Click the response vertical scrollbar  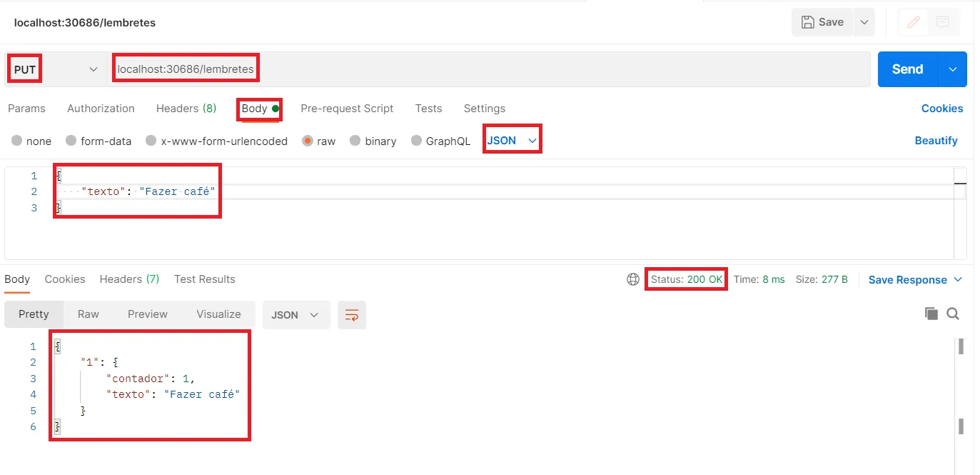(x=961, y=386)
